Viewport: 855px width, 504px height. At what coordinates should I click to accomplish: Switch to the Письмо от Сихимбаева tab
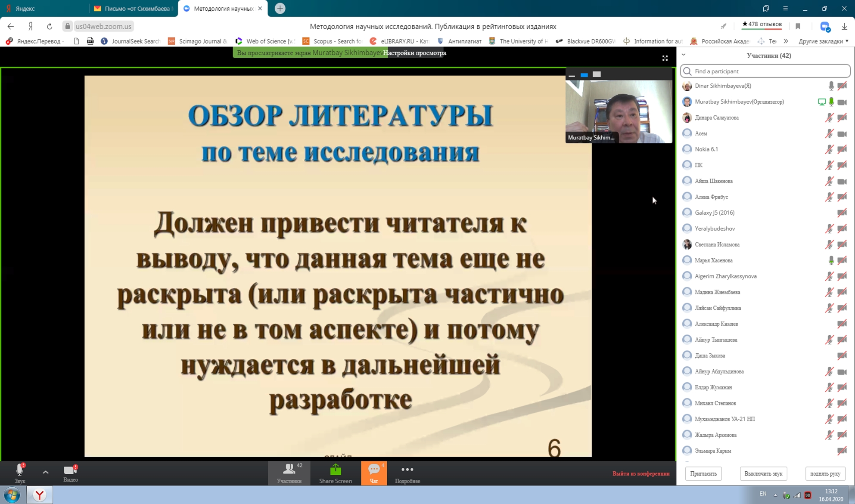[x=134, y=9]
